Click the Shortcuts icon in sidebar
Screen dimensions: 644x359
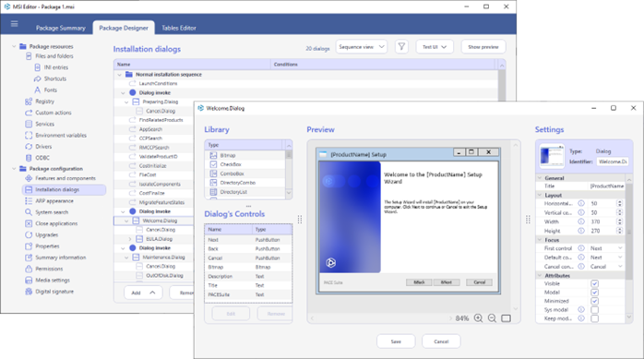click(38, 78)
